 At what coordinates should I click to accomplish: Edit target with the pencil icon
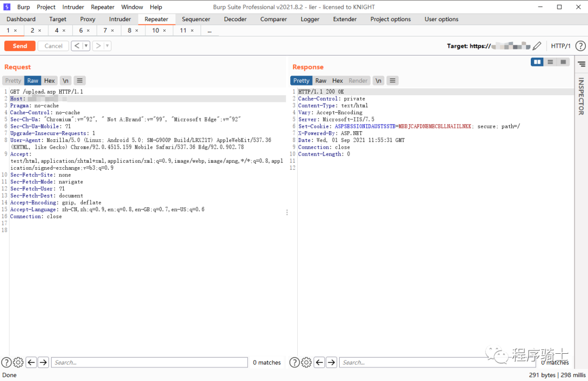(x=537, y=46)
